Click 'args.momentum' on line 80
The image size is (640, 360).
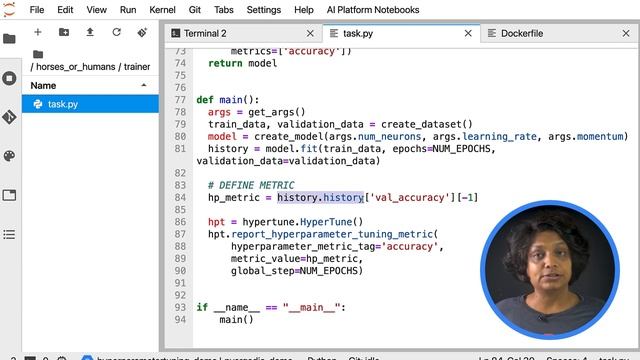click(586, 136)
